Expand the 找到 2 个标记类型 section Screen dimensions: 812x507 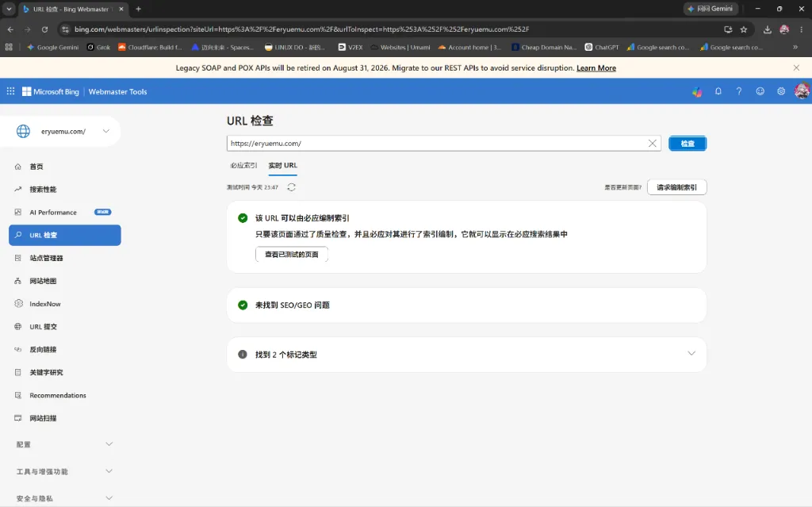pyautogui.click(x=691, y=354)
